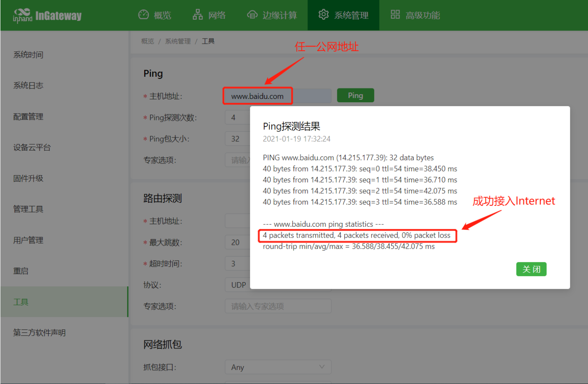Select 工具 in the sidebar
The height and width of the screenshot is (384, 588).
64,302
